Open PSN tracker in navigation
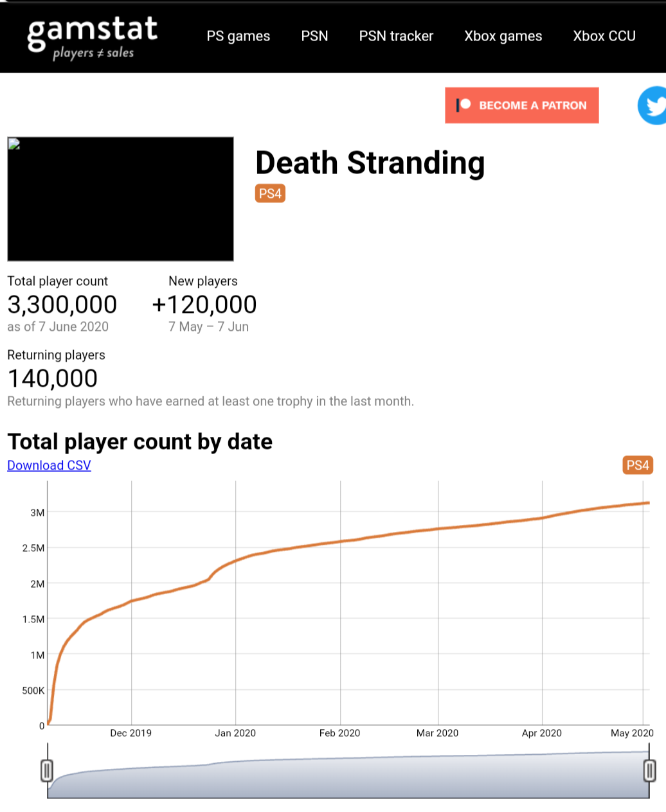Screen dimensions: 666x812 (x=396, y=36)
